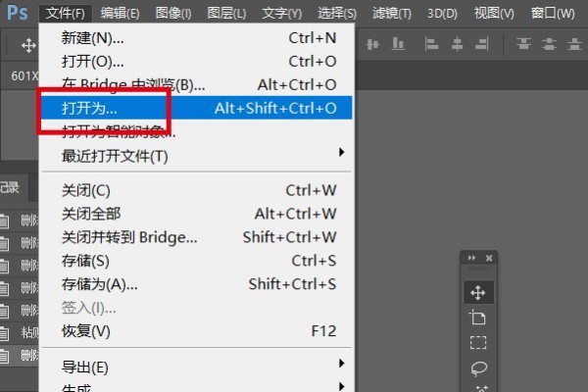588x392 pixels.
Task: Open the 窗口(W) menu
Action: pyautogui.click(x=553, y=14)
